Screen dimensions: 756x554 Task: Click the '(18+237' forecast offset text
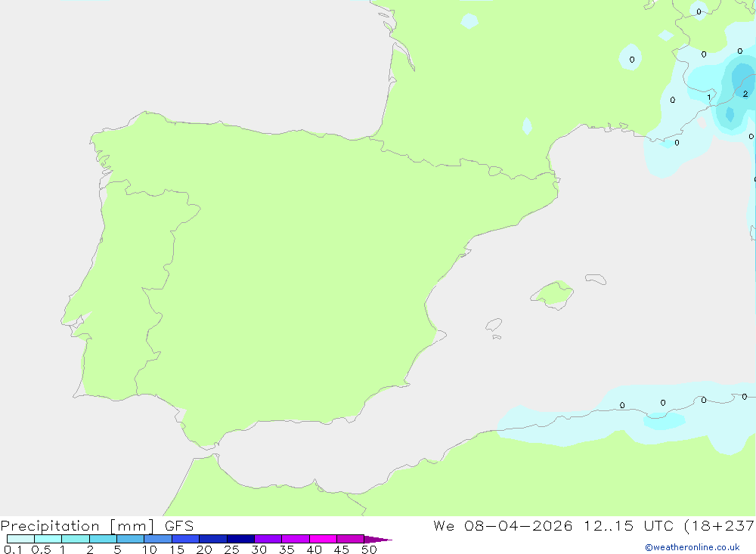coord(720,526)
